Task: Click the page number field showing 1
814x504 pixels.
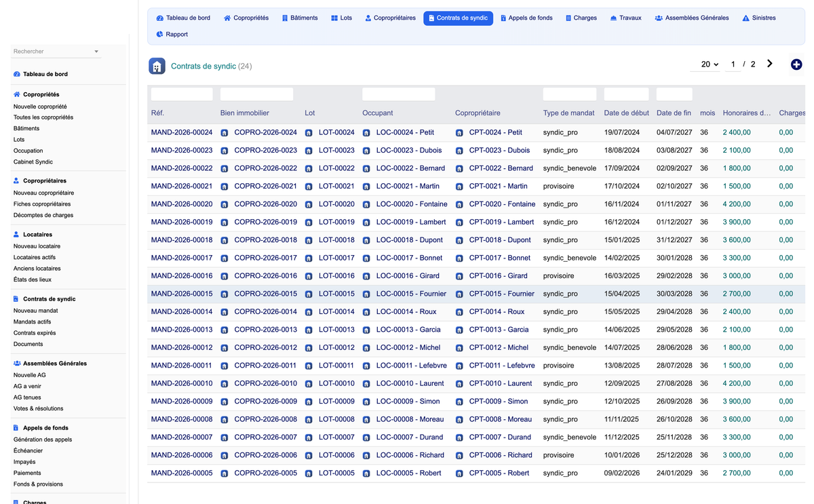Action: click(733, 64)
